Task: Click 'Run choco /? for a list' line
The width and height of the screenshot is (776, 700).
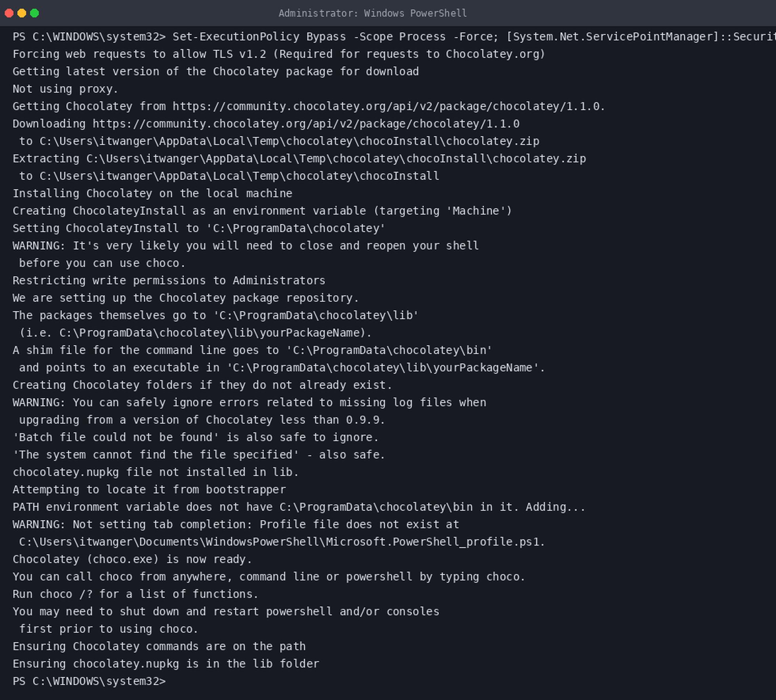Action: 135,594
